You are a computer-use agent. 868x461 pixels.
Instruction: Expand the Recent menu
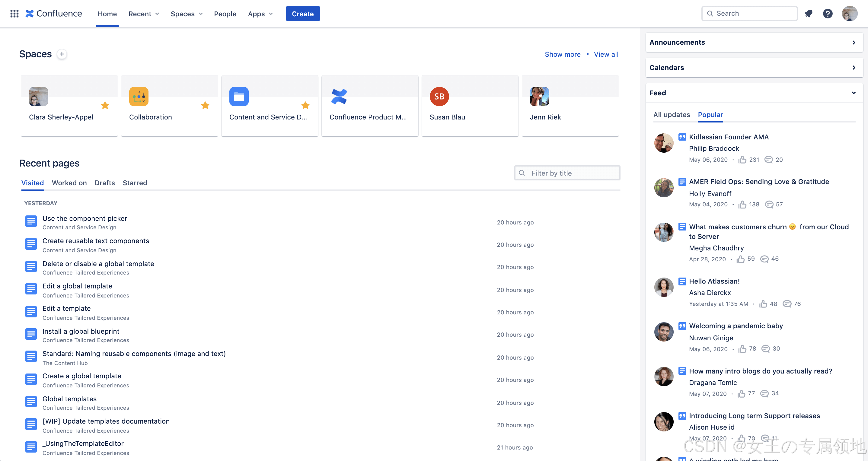tap(144, 14)
